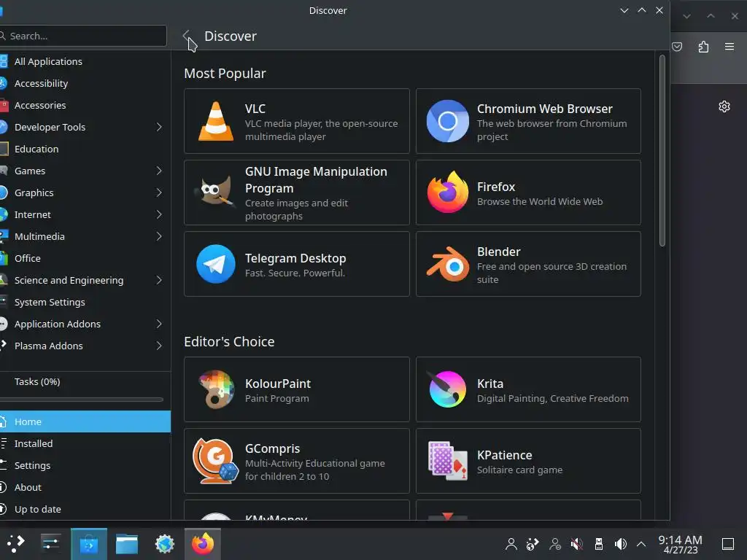Open the VLC app title
This screenshot has height=560, width=747.
click(255, 109)
